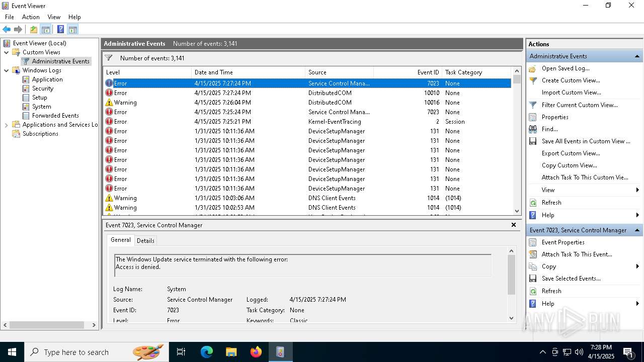
Task: Expand the Help submenu arrow under Event 7023
Action: 637,304
